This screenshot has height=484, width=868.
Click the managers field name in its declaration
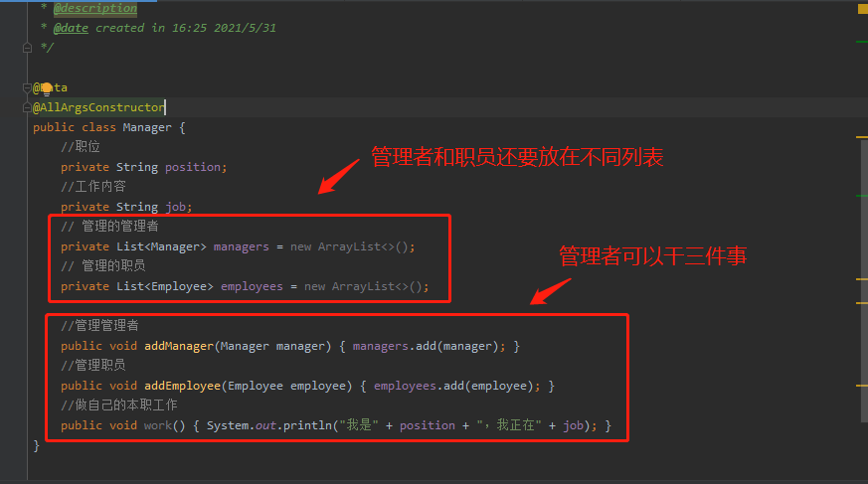[x=242, y=246]
